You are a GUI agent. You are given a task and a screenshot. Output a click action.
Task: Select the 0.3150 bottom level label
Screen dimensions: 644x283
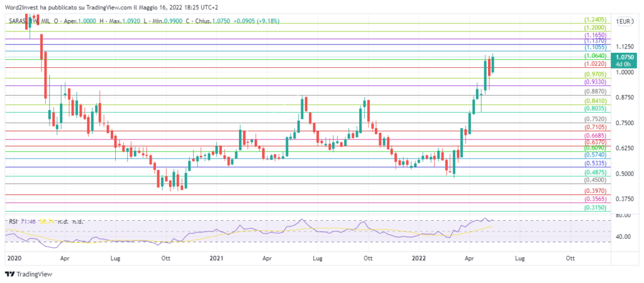[595, 208]
